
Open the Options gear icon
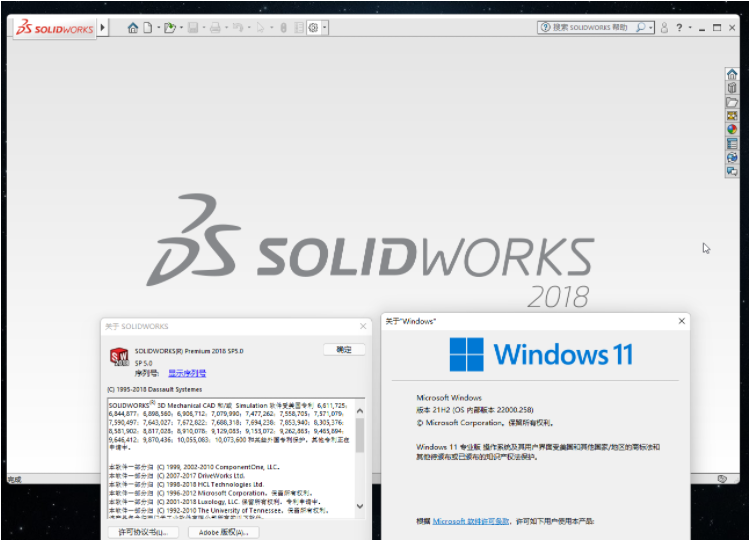[313, 28]
